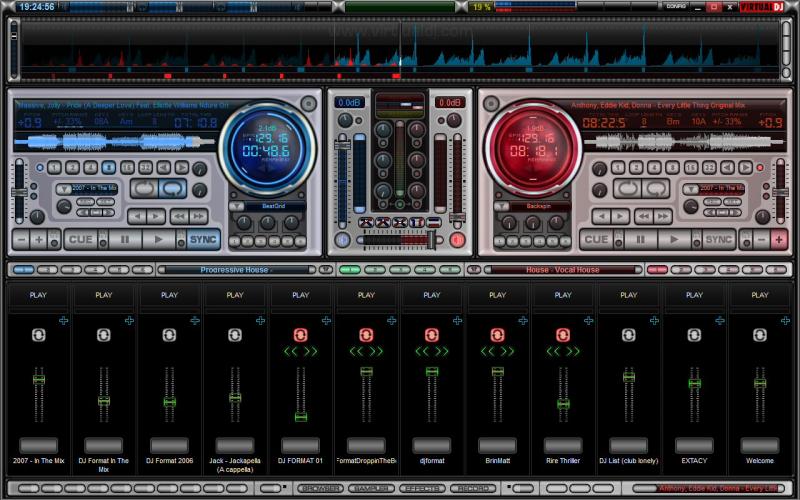Click the left deck rewind double arrow button
This screenshot has width=800, height=500.
coord(180,216)
